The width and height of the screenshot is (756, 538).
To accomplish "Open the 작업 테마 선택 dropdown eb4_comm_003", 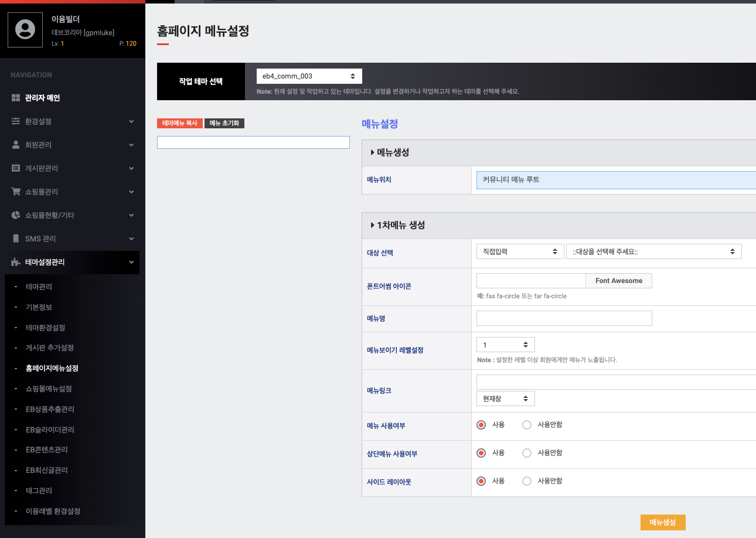I will click(309, 76).
